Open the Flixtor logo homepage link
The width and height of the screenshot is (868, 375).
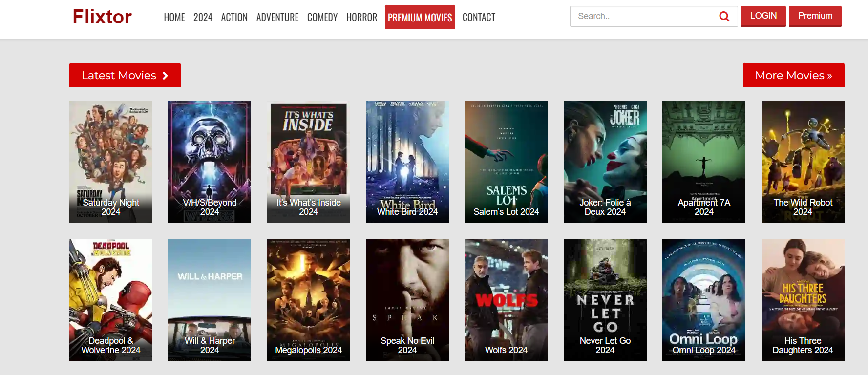(x=102, y=17)
